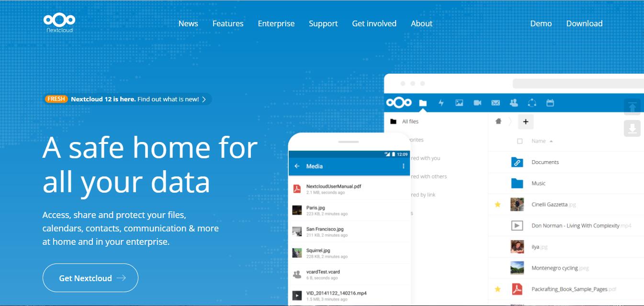Open the Mail envelope icon
644x306 pixels.
click(496, 103)
